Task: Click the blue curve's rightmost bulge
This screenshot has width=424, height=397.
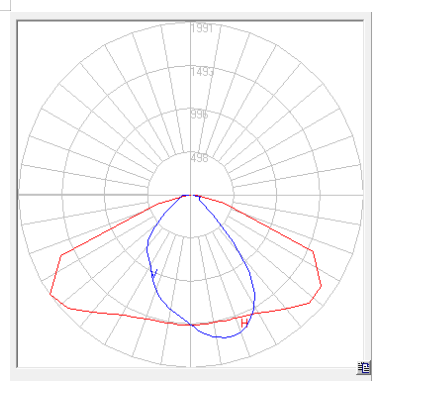Action: 255,295
